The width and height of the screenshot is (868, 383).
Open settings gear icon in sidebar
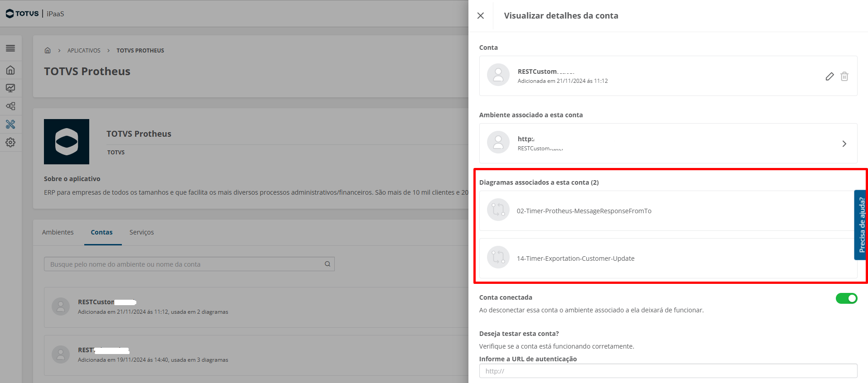[10, 143]
